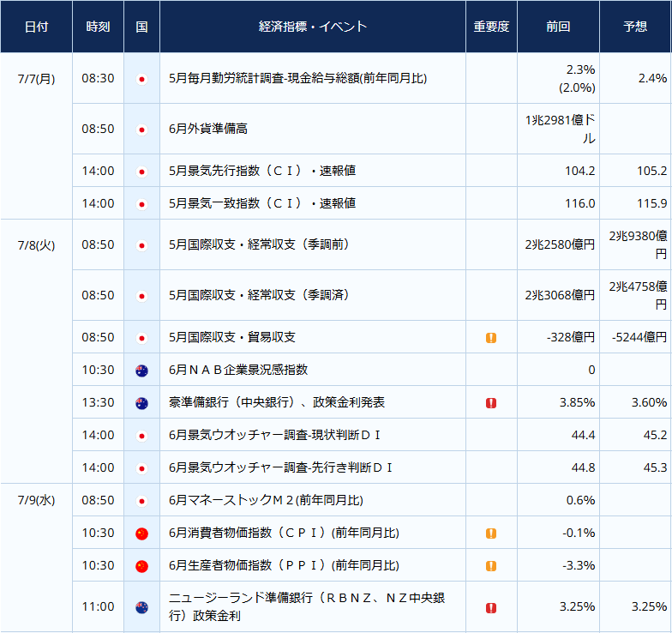Screen dimensions: 672x633
Task: Click previous value 116.0
Action: point(579,203)
